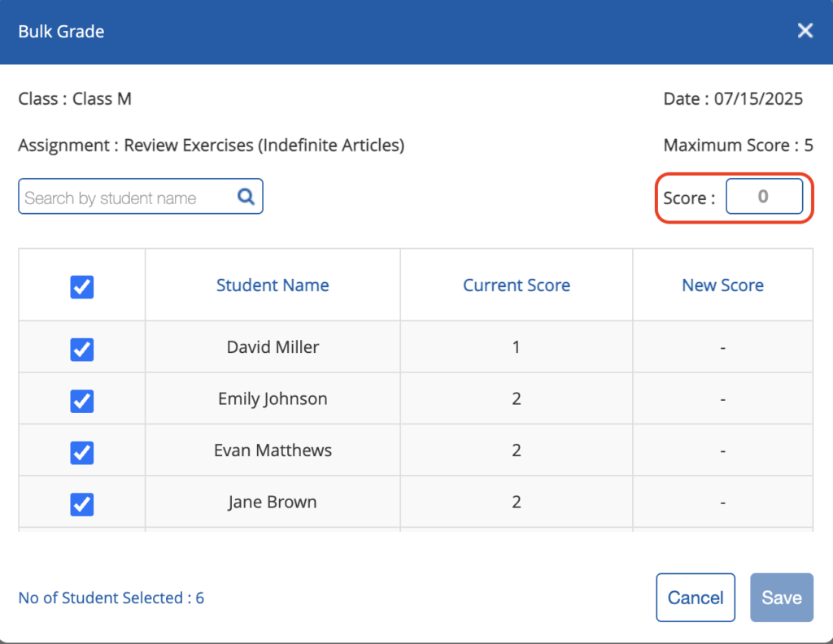Click the Score input box
Screen dimensions: 833x644
(764, 197)
